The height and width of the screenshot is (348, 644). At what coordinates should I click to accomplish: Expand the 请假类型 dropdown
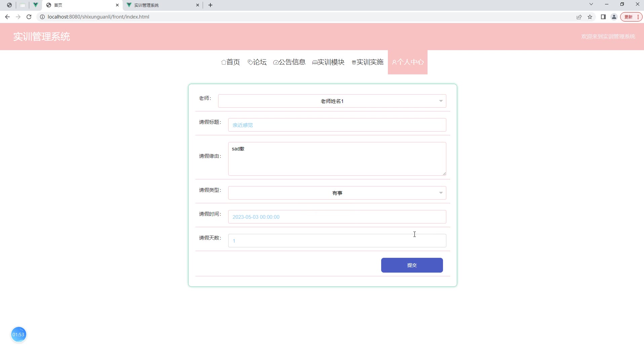pyautogui.click(x=337, y=193)
